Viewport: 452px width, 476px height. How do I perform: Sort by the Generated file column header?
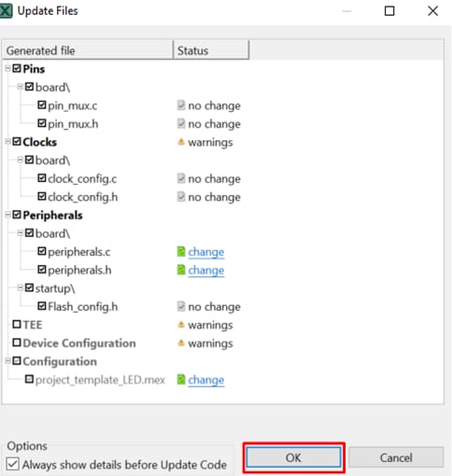88,49
